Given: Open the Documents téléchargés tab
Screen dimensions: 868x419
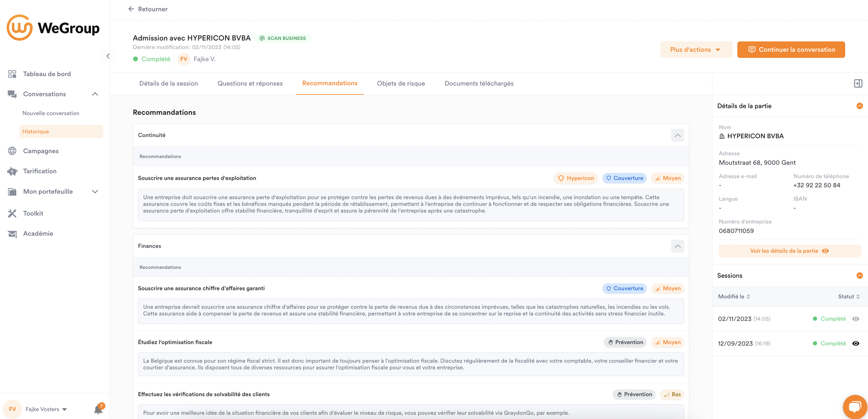Looking at the screenshot, I should click(479, 83).
